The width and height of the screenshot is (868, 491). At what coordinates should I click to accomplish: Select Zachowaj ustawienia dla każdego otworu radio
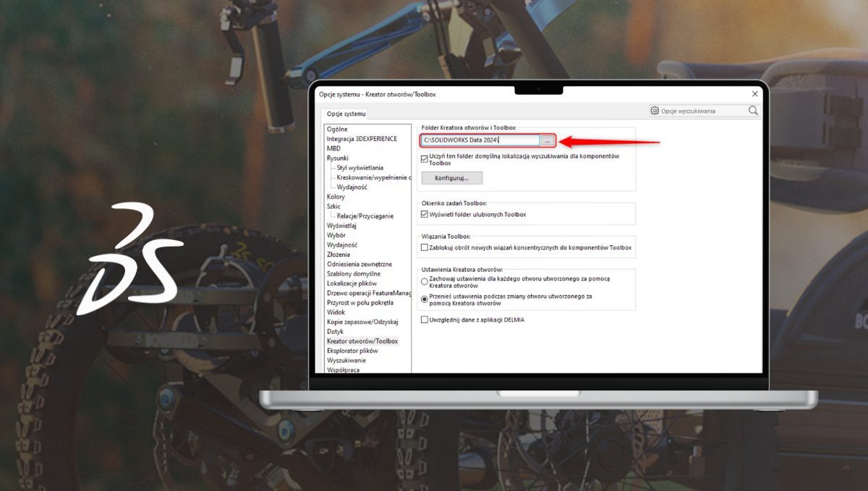coord(424,282)
